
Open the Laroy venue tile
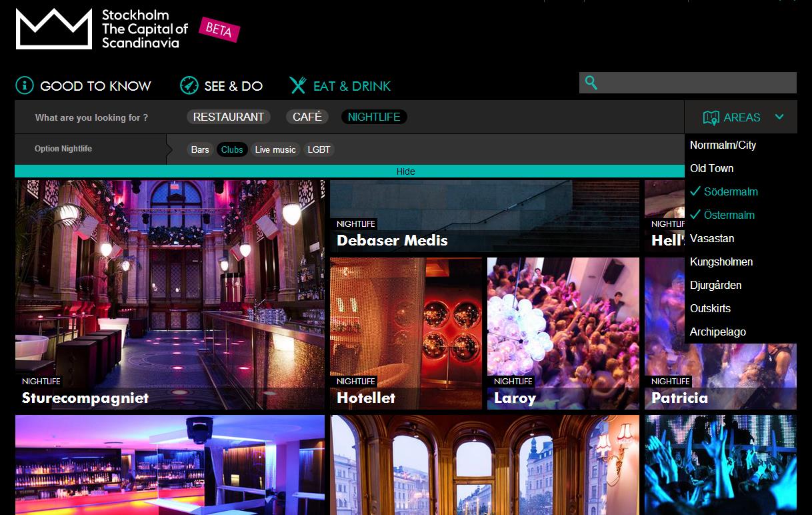point(563,334)
